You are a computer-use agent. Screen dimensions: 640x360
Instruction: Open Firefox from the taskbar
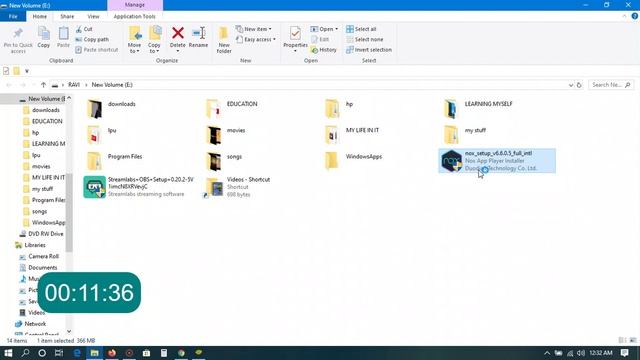(112, 353)
